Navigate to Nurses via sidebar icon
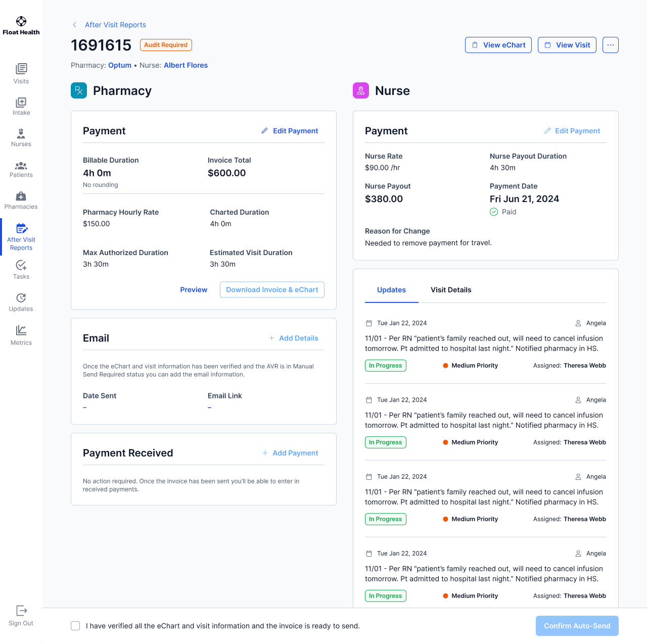 click(x=21, y=137)
